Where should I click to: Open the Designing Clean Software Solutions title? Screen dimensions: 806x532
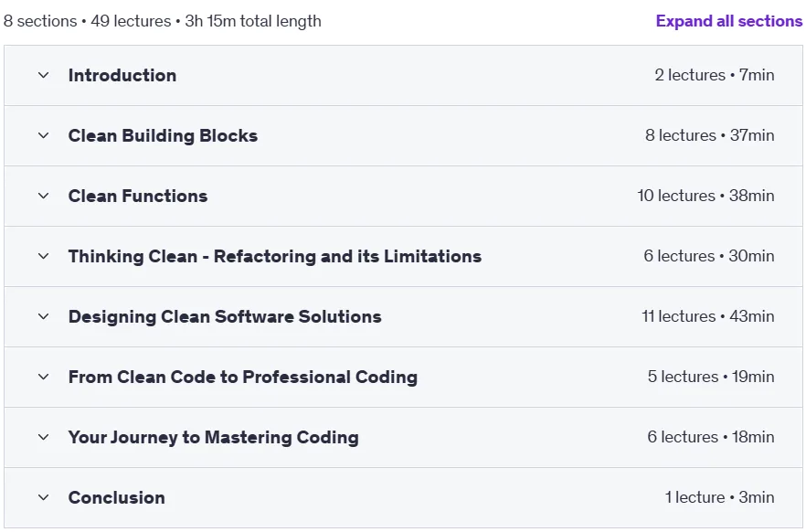(225, 316)
